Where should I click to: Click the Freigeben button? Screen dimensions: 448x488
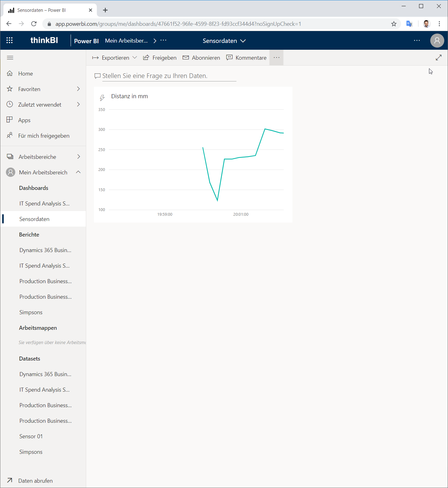coord(160,58)
